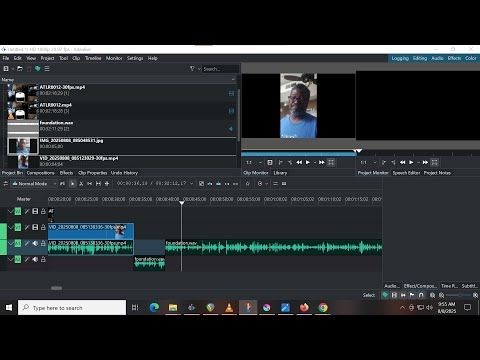Hide video on the second video track
Image resolution: width=480 pixels, height=360 pixels.
[x=35, y=227]
